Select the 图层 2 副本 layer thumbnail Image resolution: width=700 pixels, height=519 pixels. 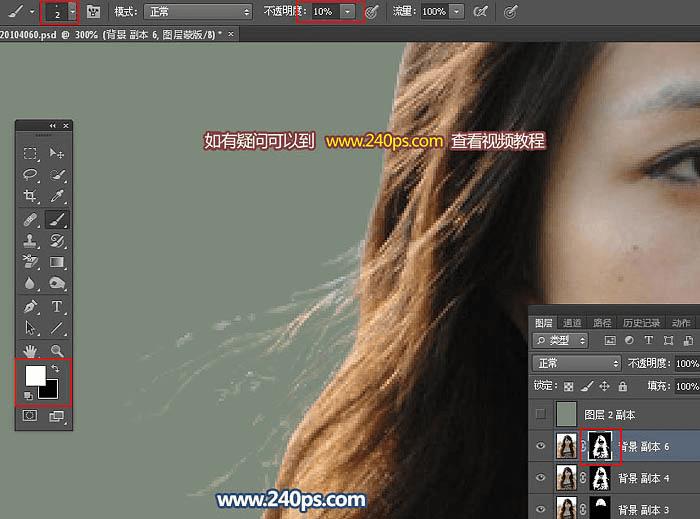coord(567,414)
